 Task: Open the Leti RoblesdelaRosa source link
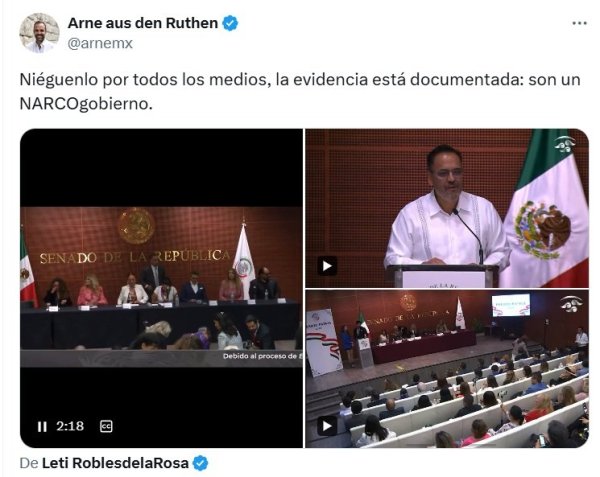click(115, 463)
